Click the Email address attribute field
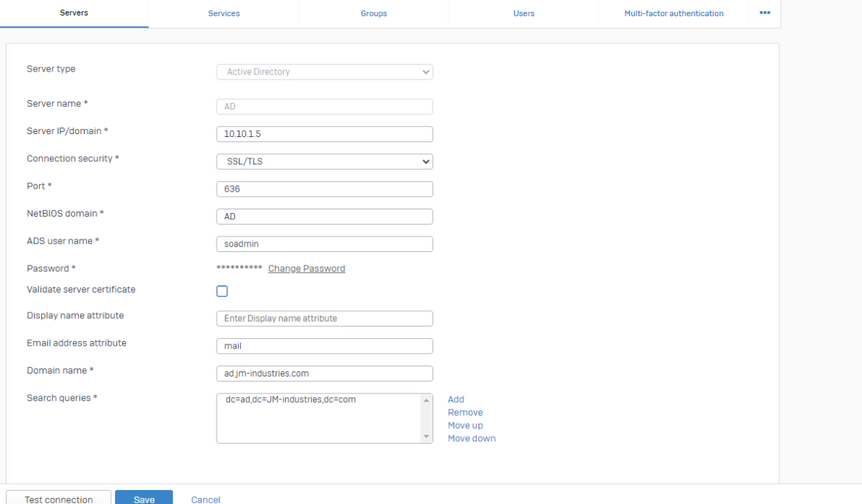 (x=324, y=346)
